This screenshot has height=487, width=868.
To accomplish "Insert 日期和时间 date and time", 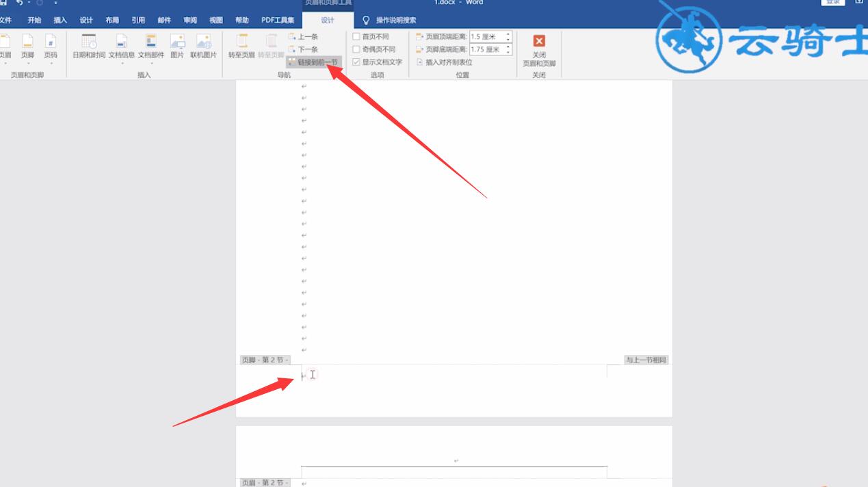I will 89,47.
